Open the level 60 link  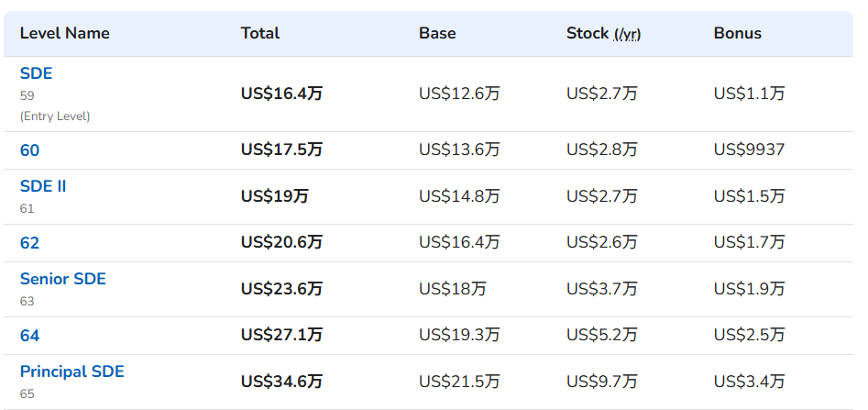pyautogui.click(x=29, y=150)
